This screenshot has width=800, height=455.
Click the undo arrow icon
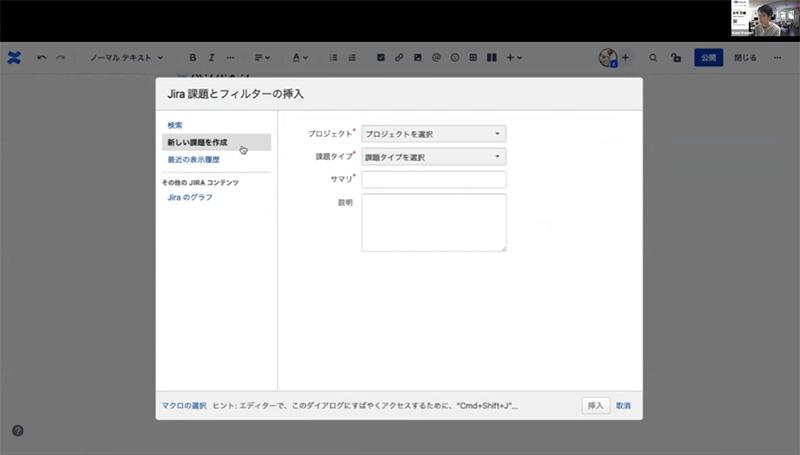click(42, 58)
